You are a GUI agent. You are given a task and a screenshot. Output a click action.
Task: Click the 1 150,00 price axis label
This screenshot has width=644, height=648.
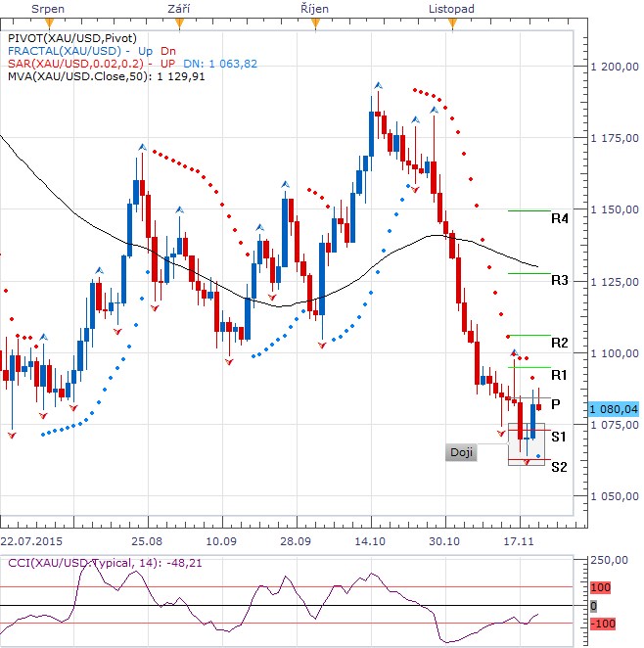(615, 209)
